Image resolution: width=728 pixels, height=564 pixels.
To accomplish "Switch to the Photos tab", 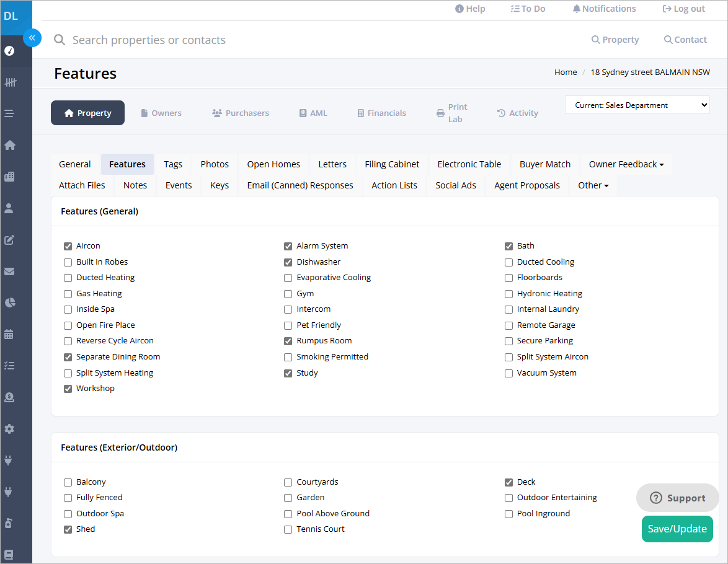I will [215, 164].
